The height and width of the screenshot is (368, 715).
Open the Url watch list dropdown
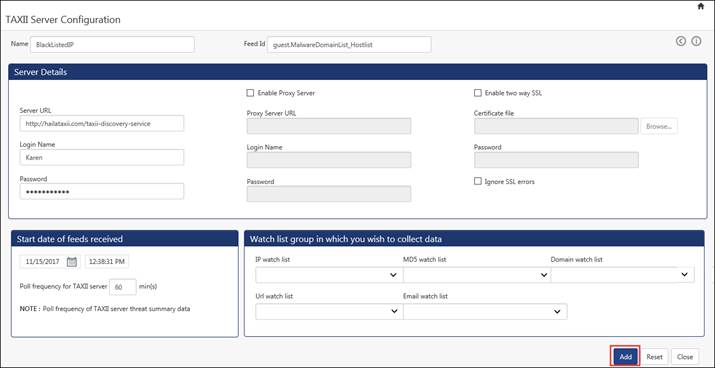pyautogui.click(x=329, y=311)
